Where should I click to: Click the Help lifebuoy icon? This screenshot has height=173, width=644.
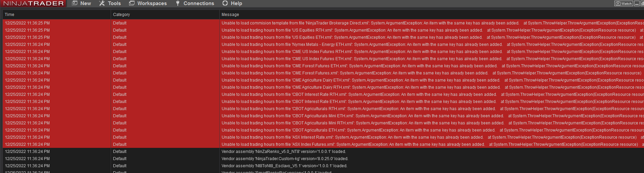click(x=225, y=3)
